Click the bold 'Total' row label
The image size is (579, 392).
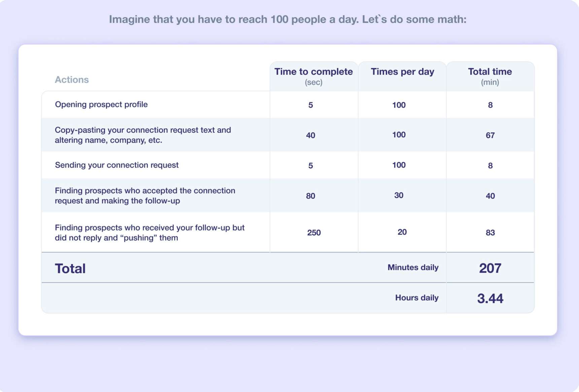click(x=70, y=269)
